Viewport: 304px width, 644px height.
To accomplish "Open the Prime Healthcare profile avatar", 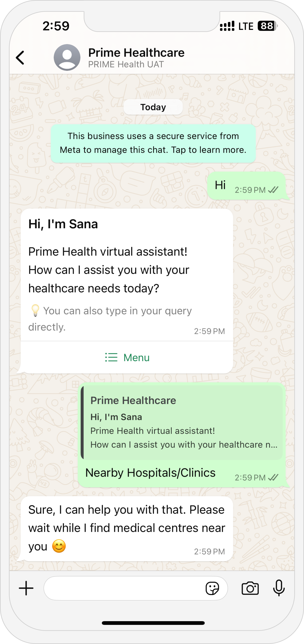I will point(67,58).
